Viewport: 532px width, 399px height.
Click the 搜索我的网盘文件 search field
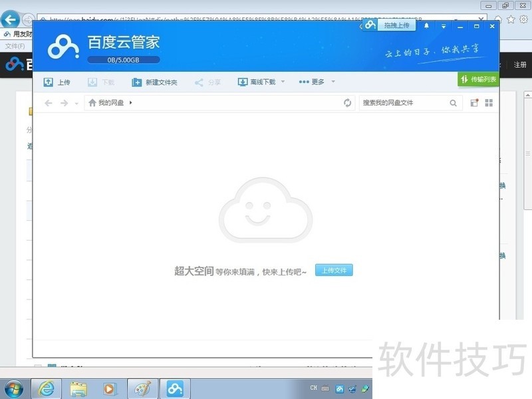[x=402, y=103]
